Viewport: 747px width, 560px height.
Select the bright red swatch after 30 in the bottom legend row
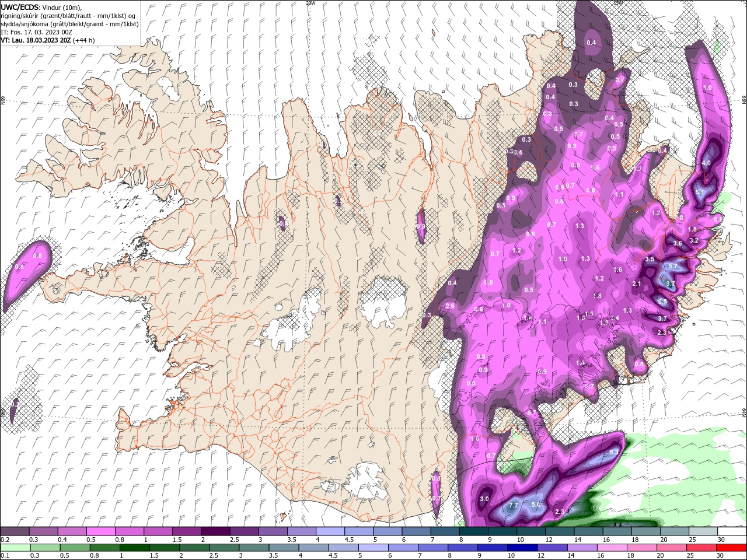(732, 548)
